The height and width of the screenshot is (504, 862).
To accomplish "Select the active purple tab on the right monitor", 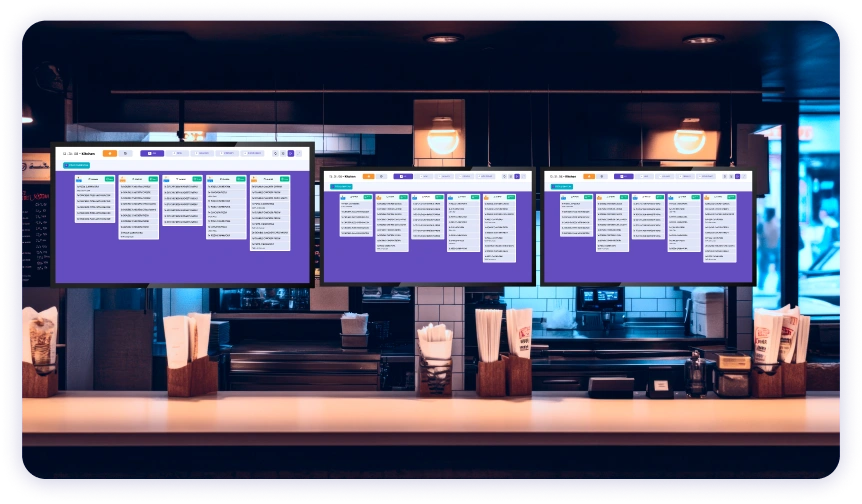I will click(624, 176).
